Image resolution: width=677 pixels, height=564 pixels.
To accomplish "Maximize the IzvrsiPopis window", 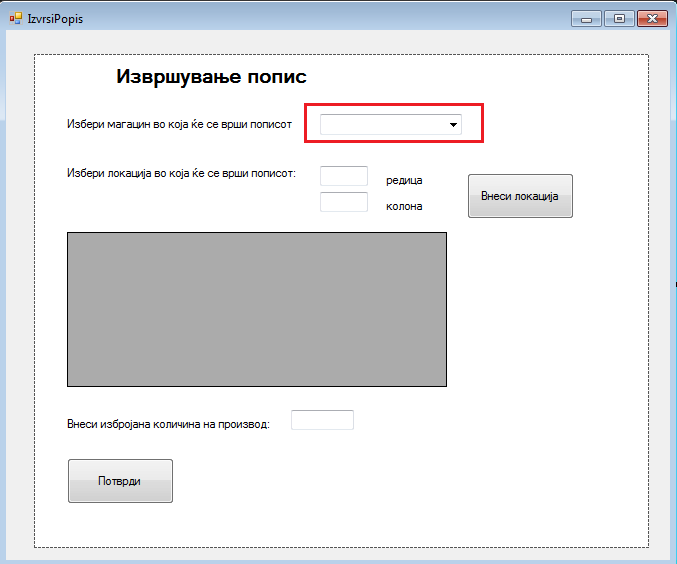I will tap(618, 18).
